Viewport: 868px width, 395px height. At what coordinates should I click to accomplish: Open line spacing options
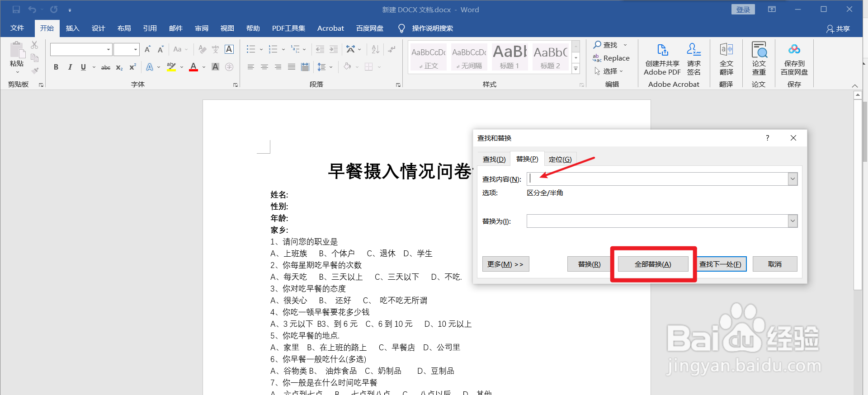tap(325, 67)
